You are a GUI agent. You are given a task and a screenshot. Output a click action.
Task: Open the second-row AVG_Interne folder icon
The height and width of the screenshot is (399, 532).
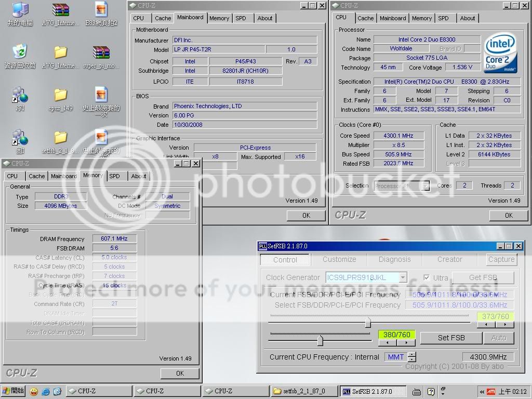[x=60, y=57]
